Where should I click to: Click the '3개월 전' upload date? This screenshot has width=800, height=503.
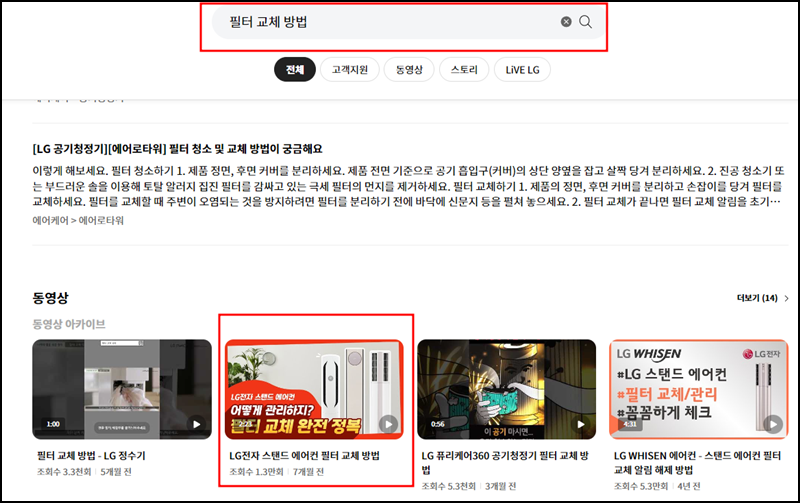[x=501, y=486]
